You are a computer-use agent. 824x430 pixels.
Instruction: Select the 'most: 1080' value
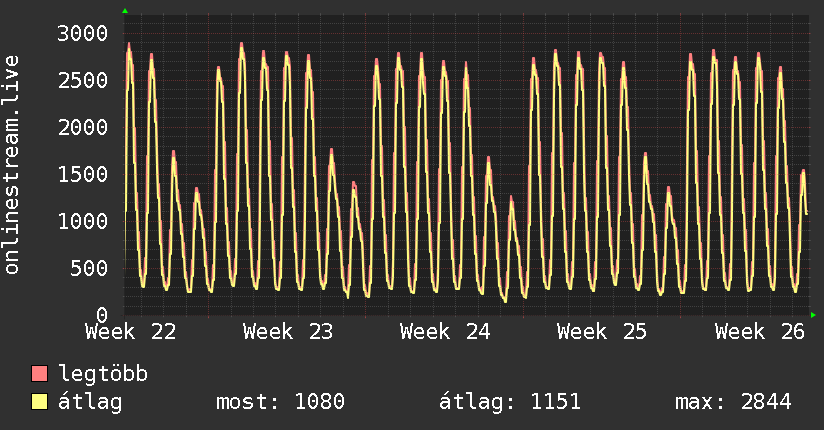[x=280, y=402]
